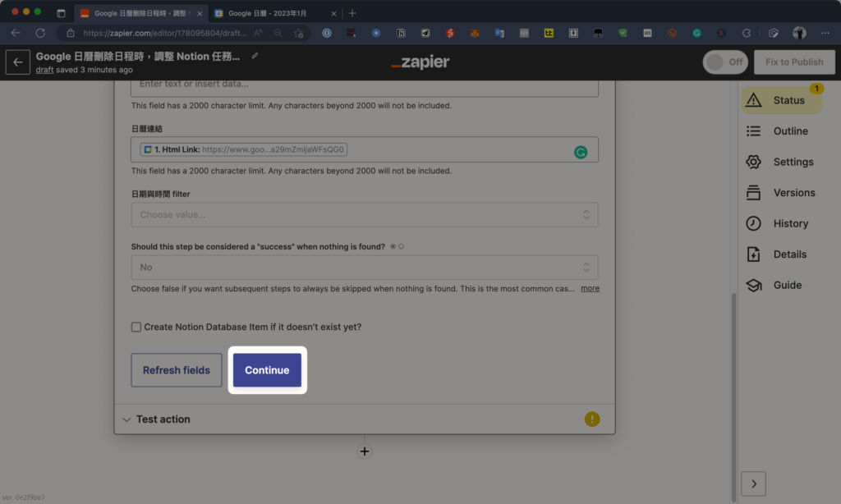Click the 日曆連結 Html Link input field
The height and width of the screenshot is (504, 841).
(x=365, y=149)
